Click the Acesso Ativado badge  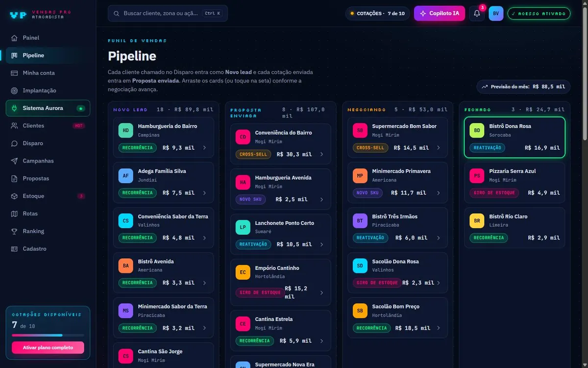(539, 14)
